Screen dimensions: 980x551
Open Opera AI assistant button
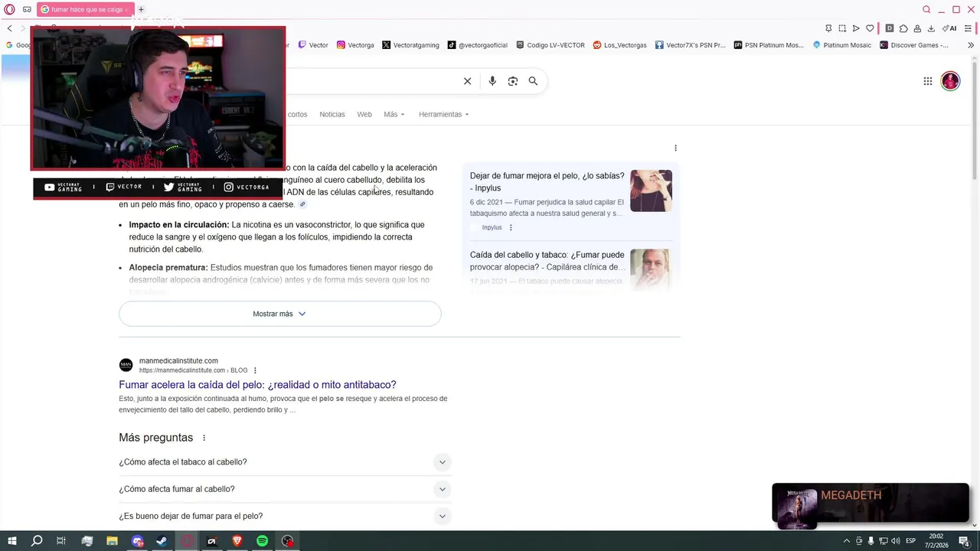[x=949, y=28]
